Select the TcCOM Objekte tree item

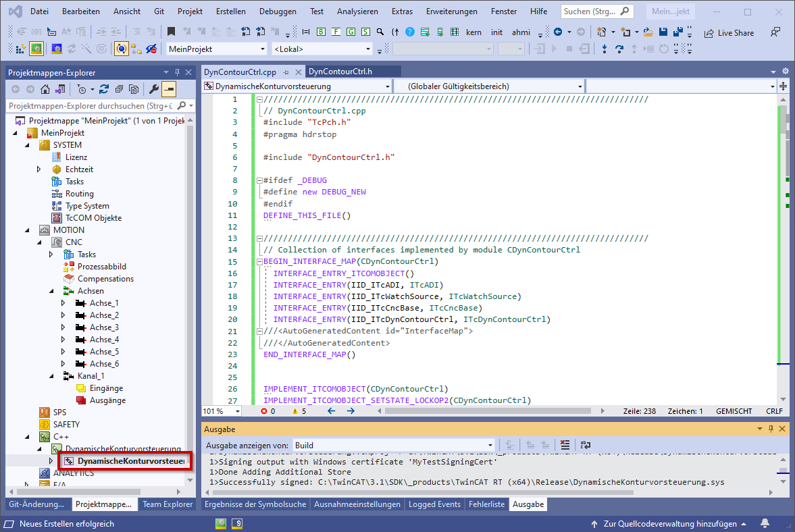coord(93,218)
